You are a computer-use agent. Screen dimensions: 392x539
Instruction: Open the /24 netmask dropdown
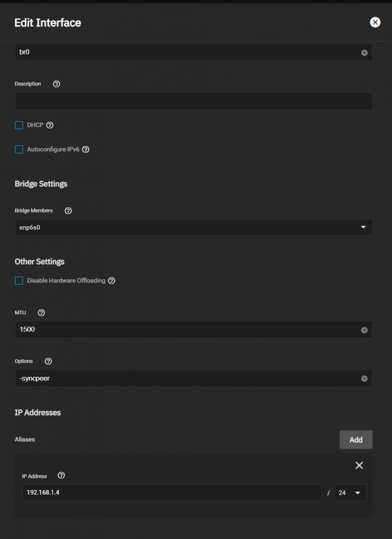[350, 493]
